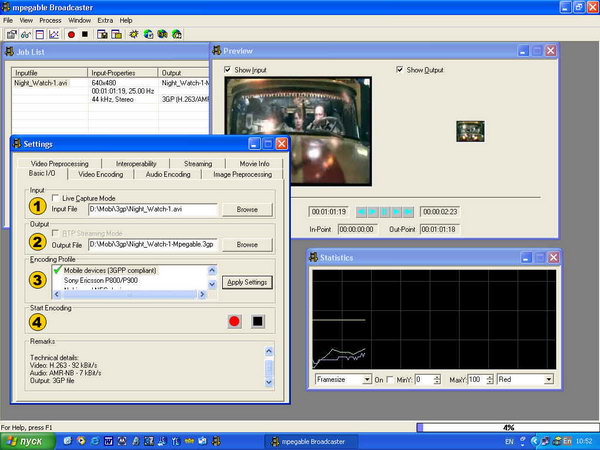Screen dimensions: 600x450
Task: Show statistics via the graph toolbar icon
Action: [54, 34]
